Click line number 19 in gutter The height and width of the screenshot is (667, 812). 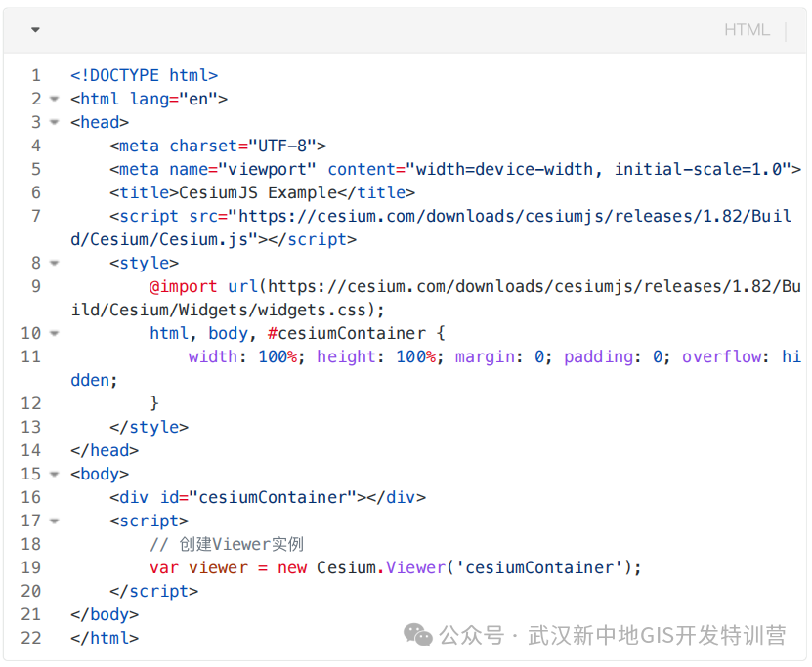31,567
